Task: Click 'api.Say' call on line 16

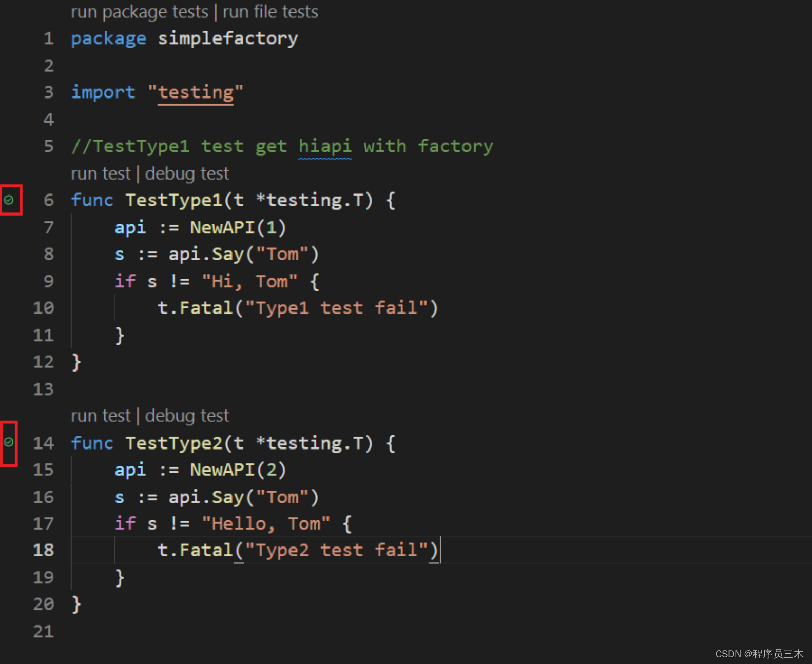Action: 206,497
